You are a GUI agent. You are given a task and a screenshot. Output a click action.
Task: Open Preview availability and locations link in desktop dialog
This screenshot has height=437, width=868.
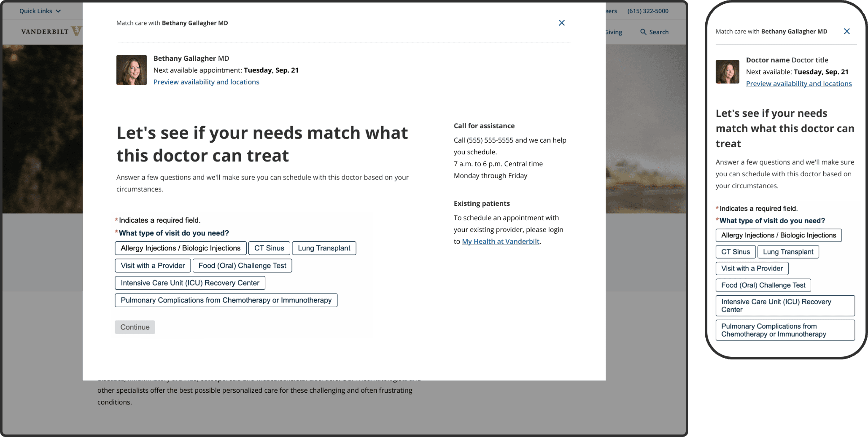tap(206, 82)
